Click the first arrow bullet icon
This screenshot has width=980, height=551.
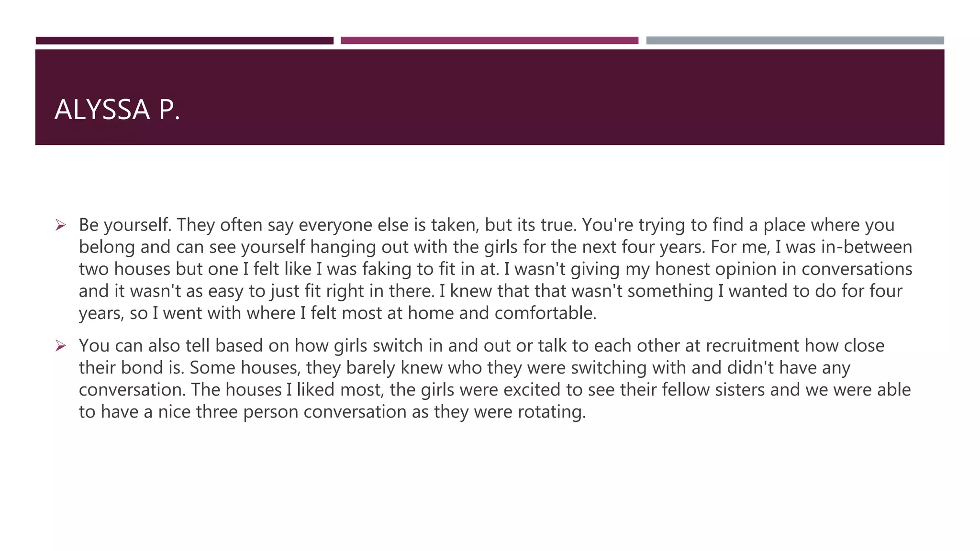click(x=60, y=225)
